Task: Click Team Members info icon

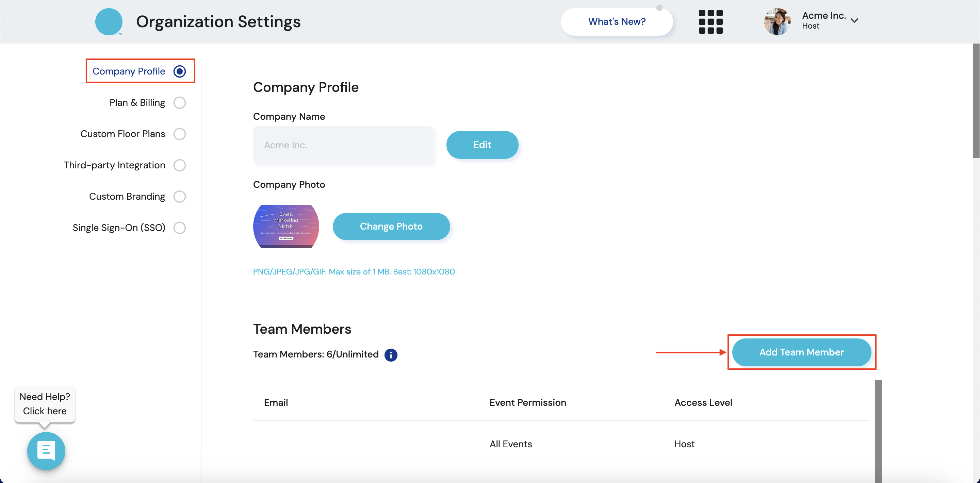Action: coord(391,354)
